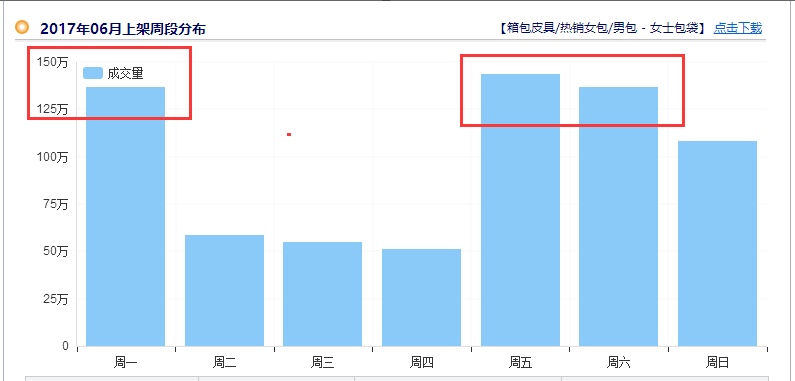Select the 周五 bar in chart
The image size is (795, 381).
pyautogui.click(x=520, y=210)
